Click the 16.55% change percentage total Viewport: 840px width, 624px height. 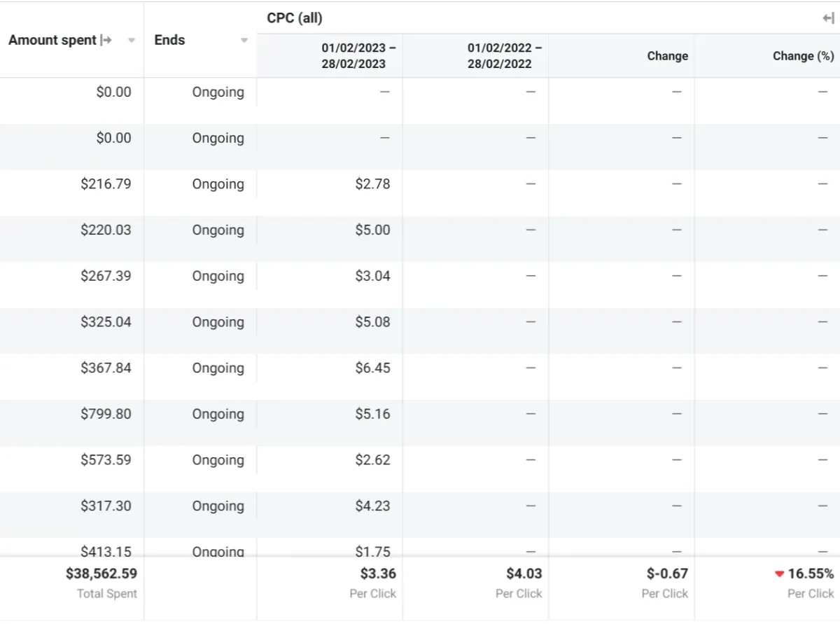pos(811,574)
